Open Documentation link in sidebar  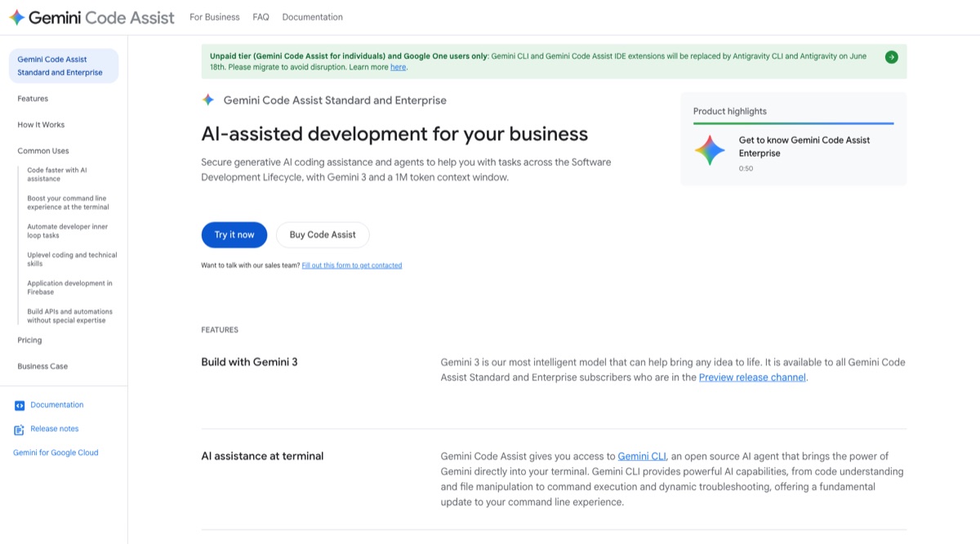pyautogui.click(x=57, y=405)
